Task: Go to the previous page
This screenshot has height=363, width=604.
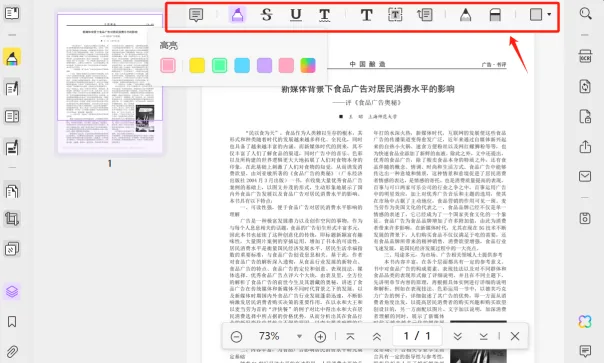Action: tap(377, 336)
